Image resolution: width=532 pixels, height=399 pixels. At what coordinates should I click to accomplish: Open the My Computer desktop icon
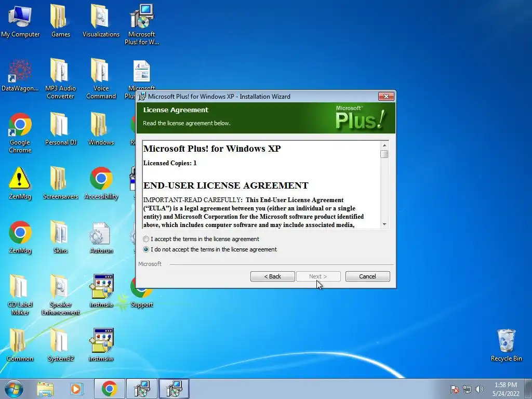[x=20, y=21]
